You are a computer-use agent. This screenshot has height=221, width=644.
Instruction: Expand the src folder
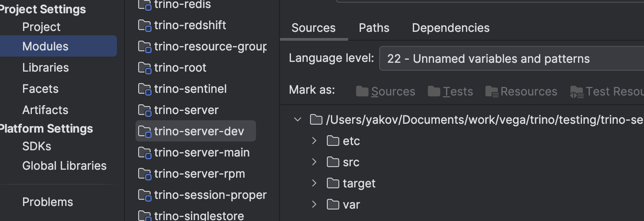click(x=314, y=162)
